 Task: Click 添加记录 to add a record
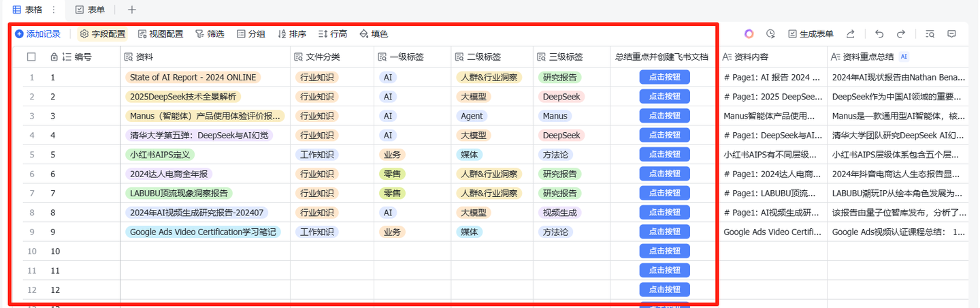pyautogui.click(x=38, y=34)
